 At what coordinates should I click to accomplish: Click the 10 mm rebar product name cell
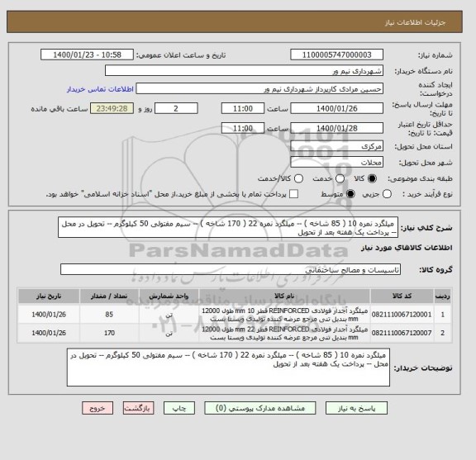pos(284,315)
